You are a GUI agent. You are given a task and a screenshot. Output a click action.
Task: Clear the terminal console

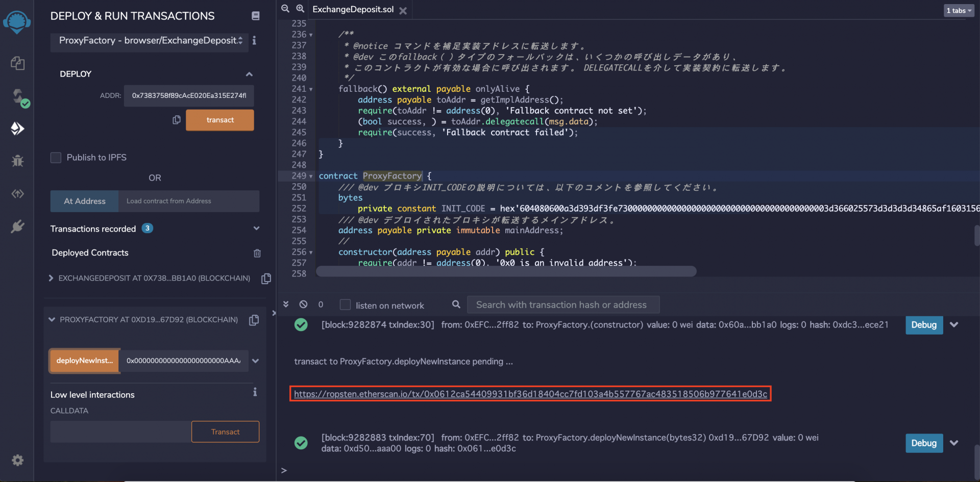(x=303, y=304)
